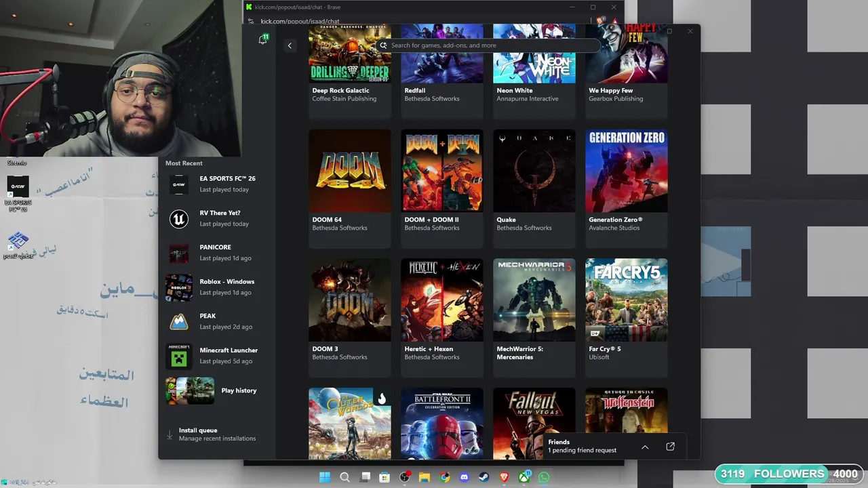Image resolution: width=868 pixels, height=488 pixels.
Task: Click 'Last played today' under EA SPORTS FC 26
Action: (224, 190)
